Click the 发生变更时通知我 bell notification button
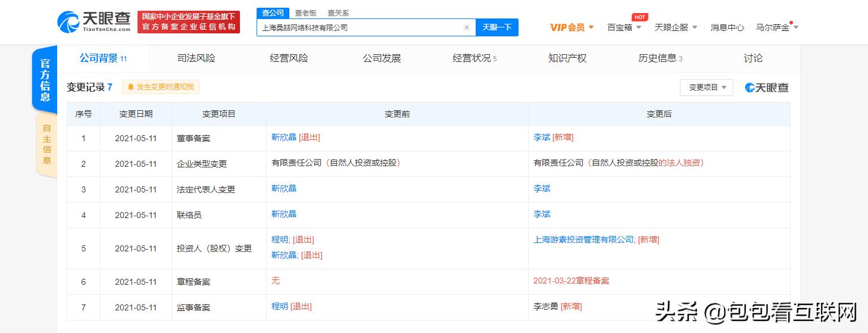 pos(161,87)
